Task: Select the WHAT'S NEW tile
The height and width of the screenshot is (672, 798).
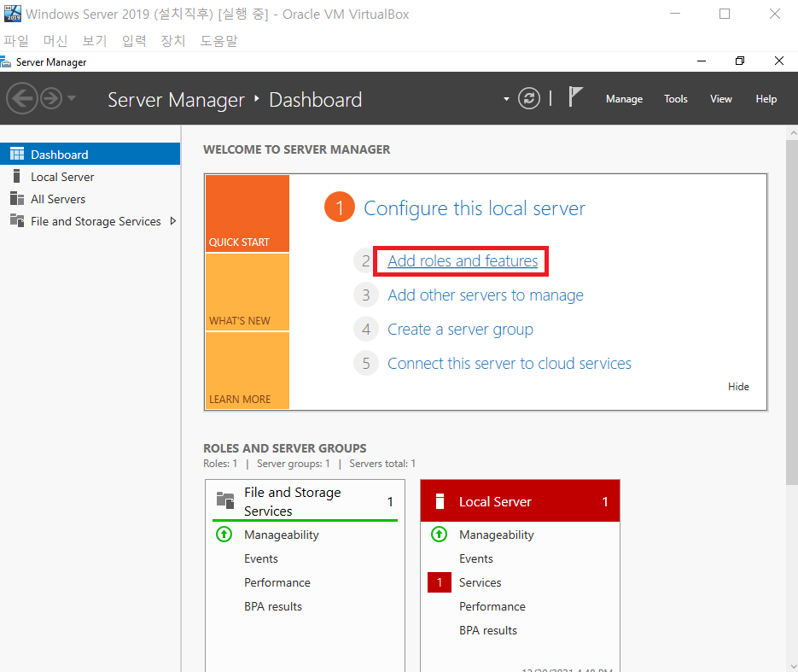Action: [248, 292]
